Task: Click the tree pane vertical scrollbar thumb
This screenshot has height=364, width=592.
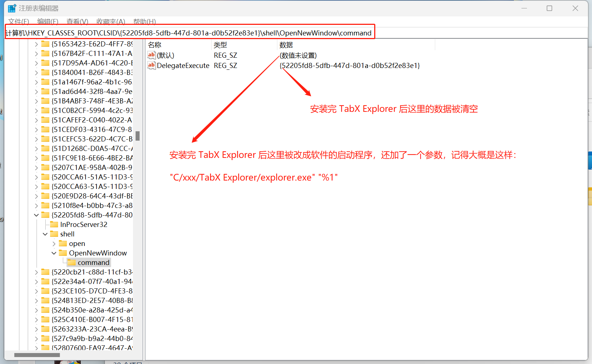Action: click(138, 136)
